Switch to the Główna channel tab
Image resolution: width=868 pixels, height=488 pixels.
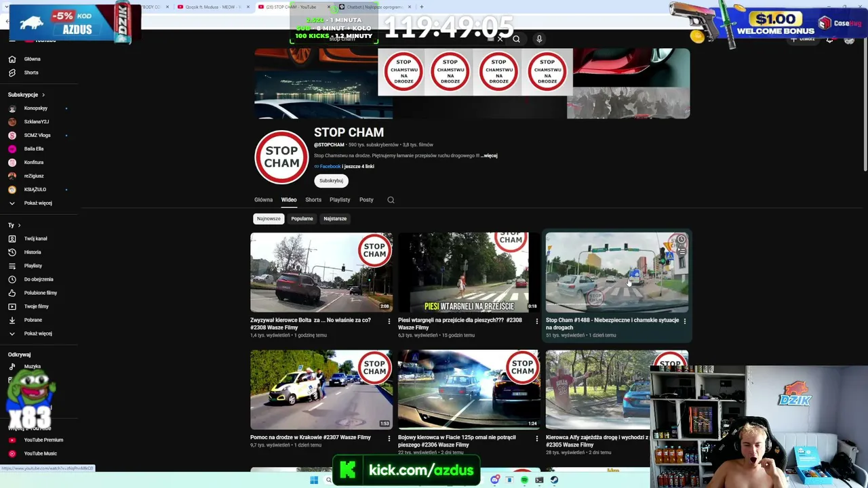[263, 200]
